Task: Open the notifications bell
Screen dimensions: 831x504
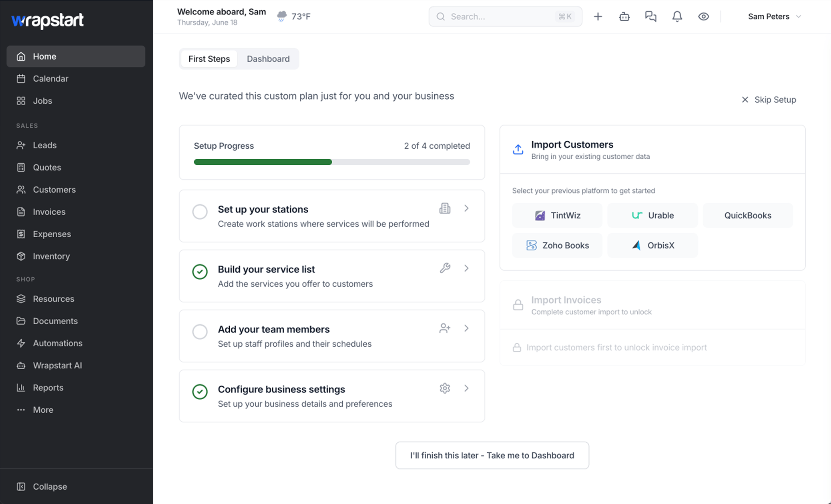Action: pos(677,16)
